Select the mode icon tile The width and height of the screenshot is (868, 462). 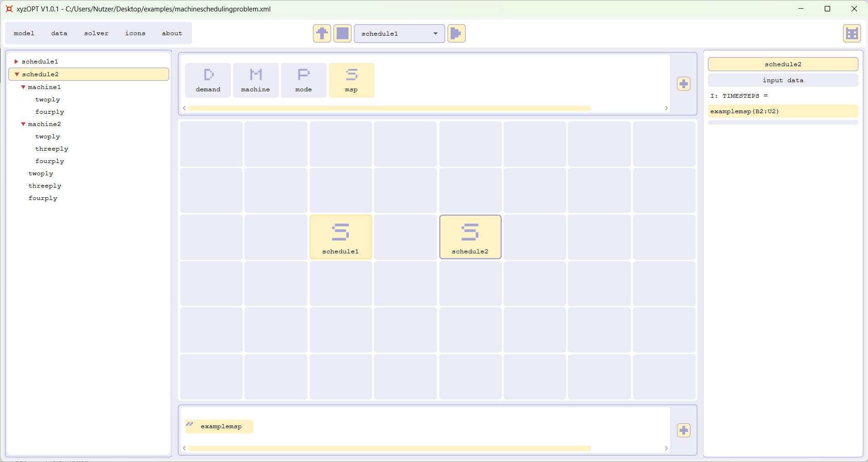pyautogui.click(x=303, y=80)
